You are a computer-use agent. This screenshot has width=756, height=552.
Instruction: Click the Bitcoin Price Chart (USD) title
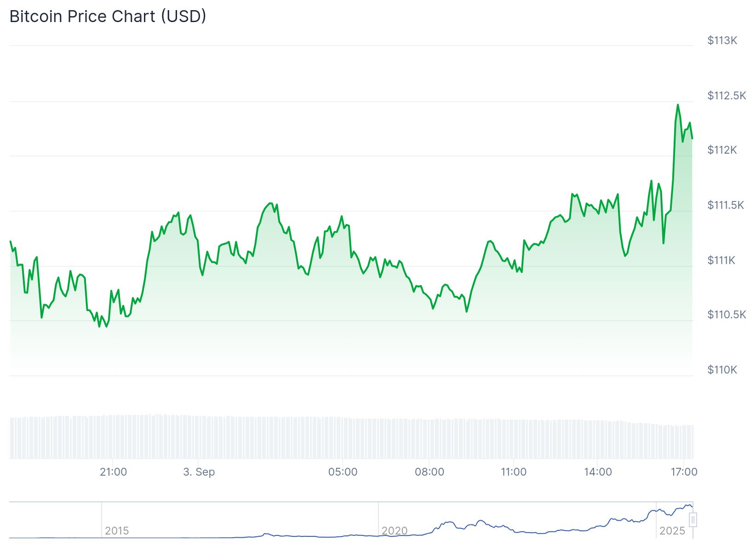point(108,17)
